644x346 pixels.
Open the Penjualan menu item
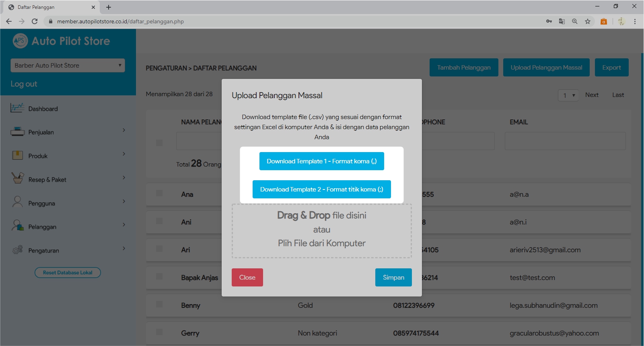point(41,132)
